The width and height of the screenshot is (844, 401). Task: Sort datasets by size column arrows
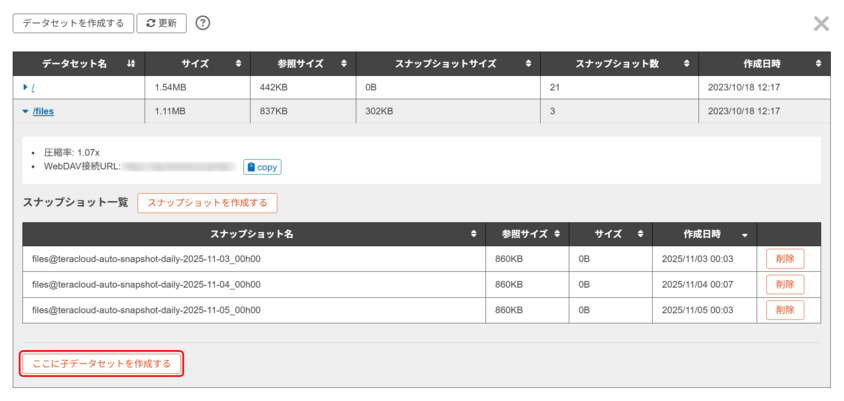pos(238,64)
